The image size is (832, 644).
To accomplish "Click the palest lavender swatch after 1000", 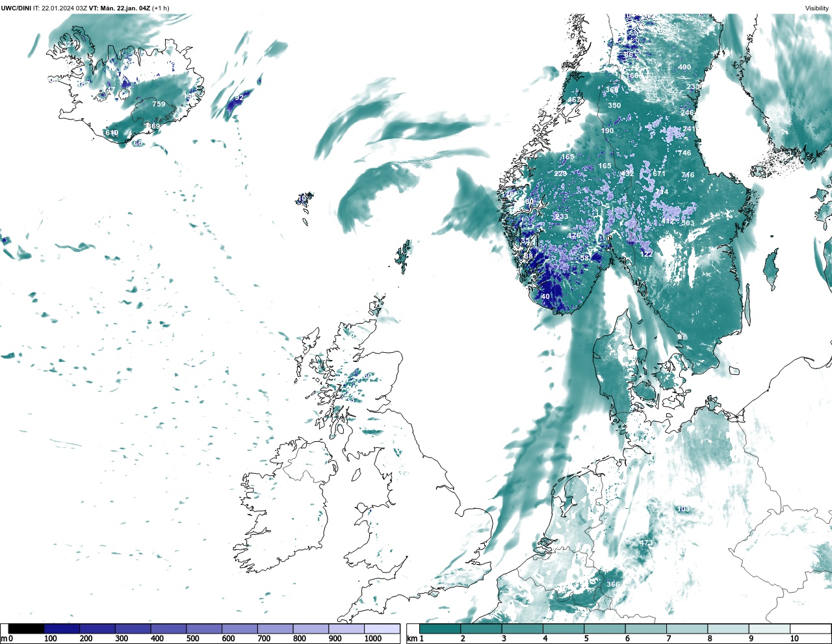I will tap(382, 629).
